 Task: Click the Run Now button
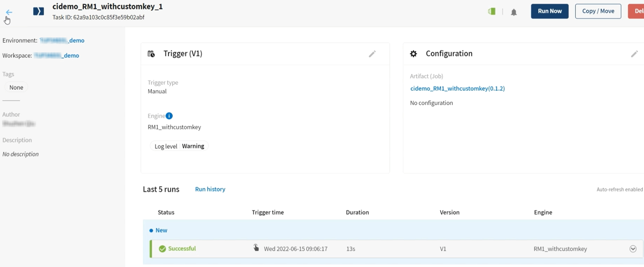549,11
